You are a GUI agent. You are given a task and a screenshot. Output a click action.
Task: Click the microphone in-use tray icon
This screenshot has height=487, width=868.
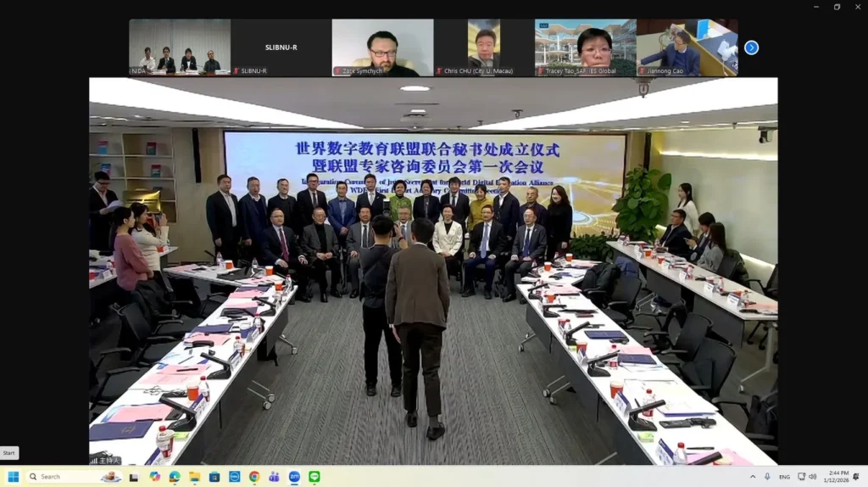[x=767, y=477]
